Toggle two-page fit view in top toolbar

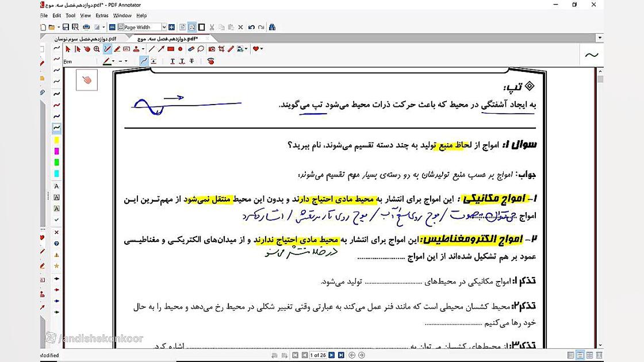coord(192,27)
